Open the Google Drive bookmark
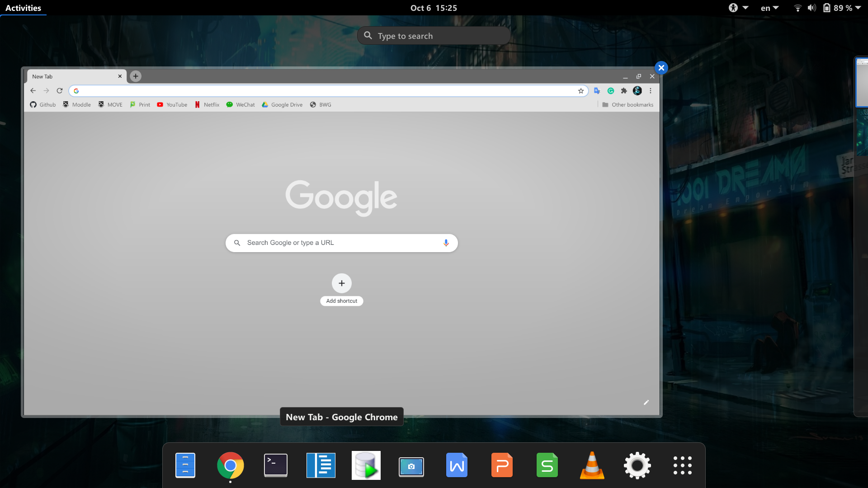868x488 pixels. click(x=282, y=105)
